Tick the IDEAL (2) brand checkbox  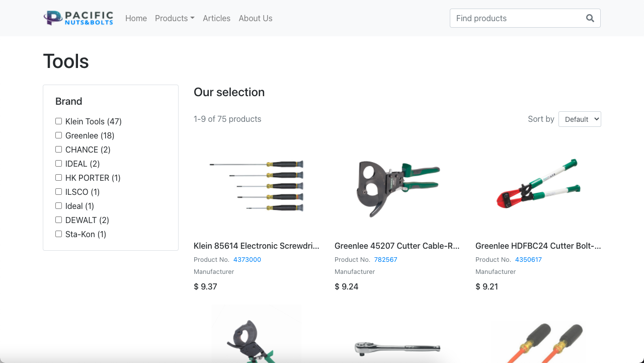(x=59, y=164)
